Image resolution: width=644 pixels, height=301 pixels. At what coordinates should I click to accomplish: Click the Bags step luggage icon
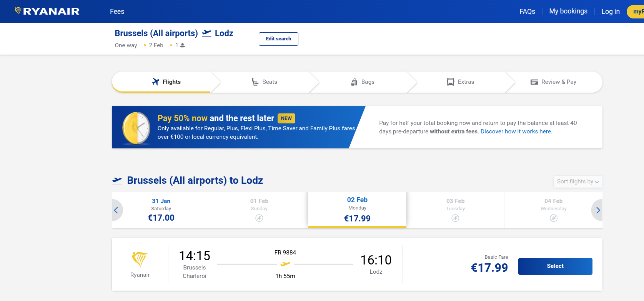pos(354,82)
